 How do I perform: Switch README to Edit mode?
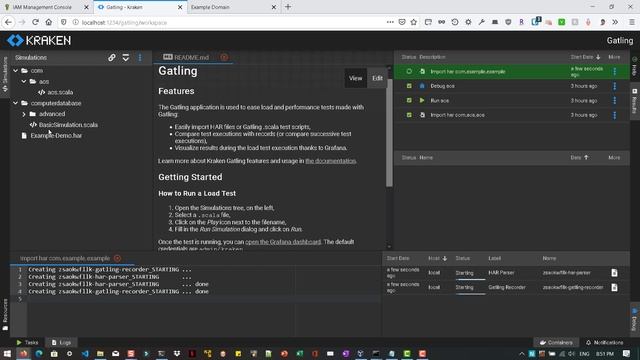coord(378,78)
